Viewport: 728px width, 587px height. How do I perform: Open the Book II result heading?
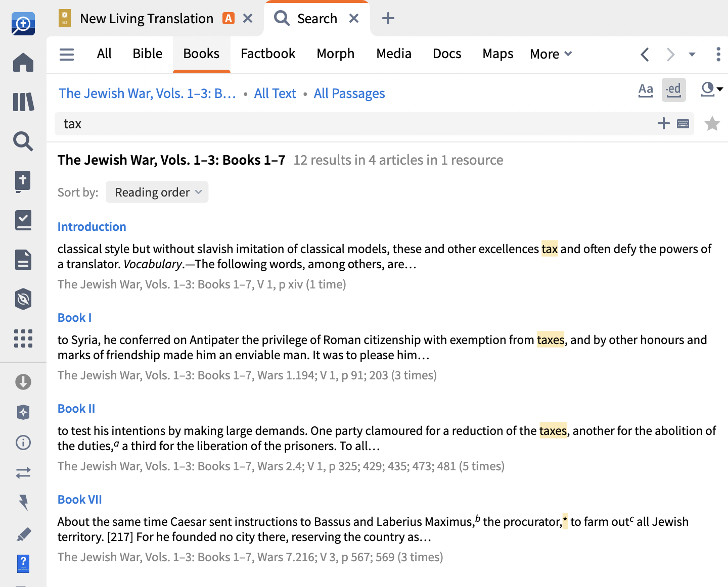(x=76, y=409)
